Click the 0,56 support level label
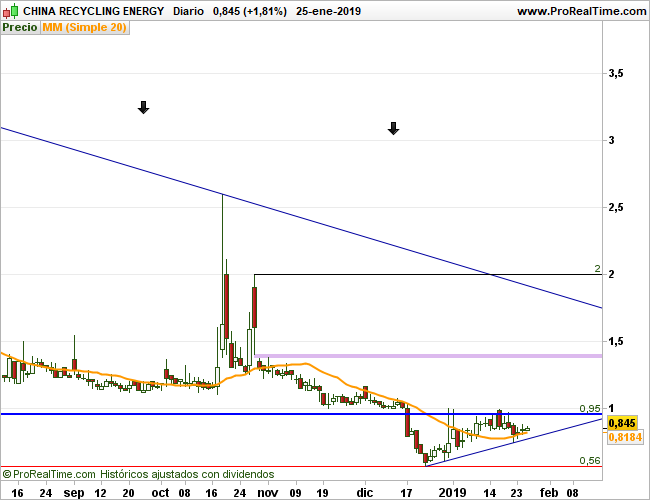This screenshot has width=650, height=500. 589,461
